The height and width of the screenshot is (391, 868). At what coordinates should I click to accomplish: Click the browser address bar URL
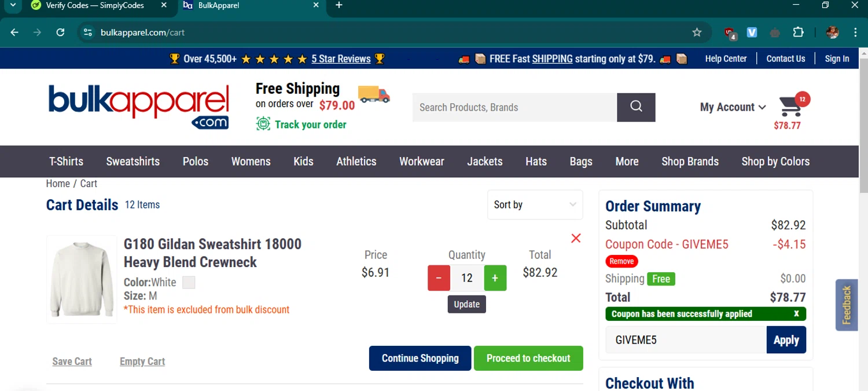(x=142, y=32)
